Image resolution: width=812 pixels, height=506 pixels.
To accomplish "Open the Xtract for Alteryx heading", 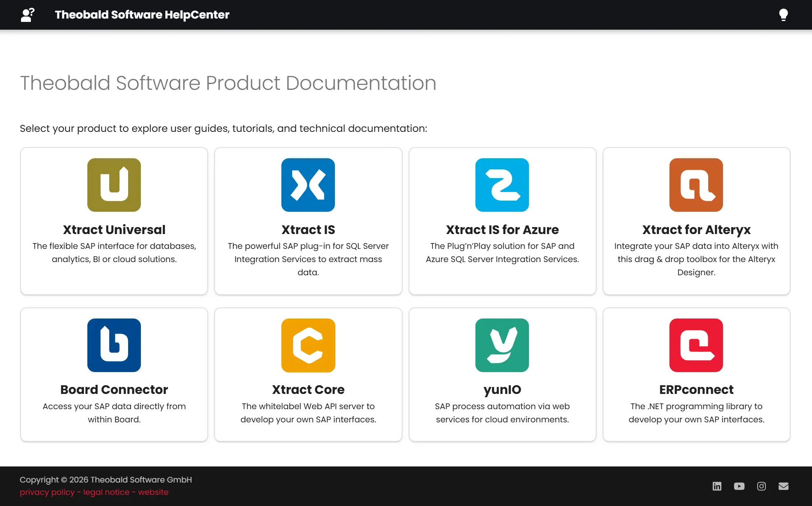I will click(696, 230).
